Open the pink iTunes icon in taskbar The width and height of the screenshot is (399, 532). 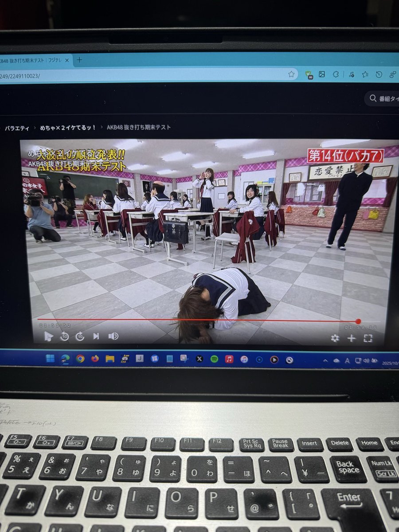(244, 359)
